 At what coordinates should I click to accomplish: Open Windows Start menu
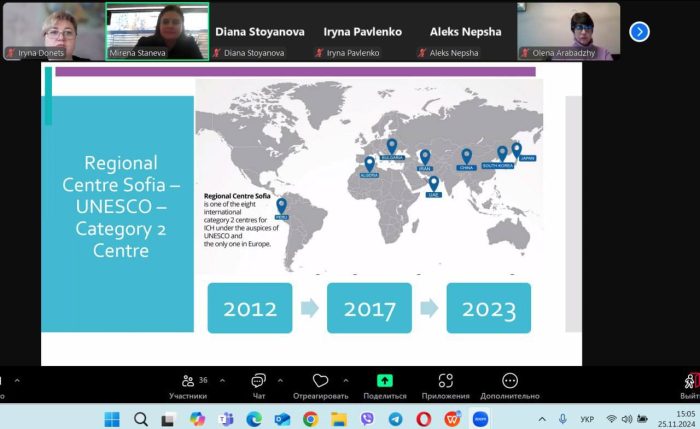[x=111, y=419]
